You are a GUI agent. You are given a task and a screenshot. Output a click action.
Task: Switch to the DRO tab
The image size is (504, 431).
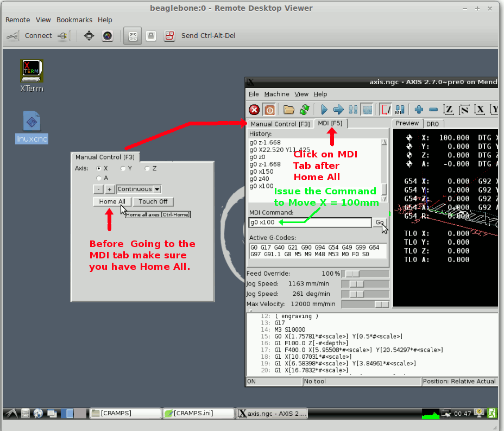click(433, 124)
